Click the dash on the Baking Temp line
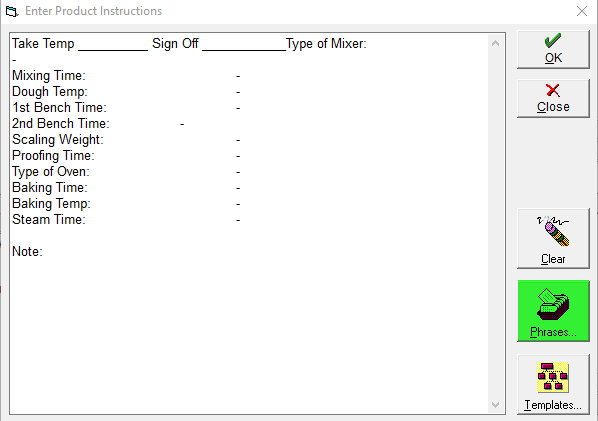Image resolution: width=598 pixels, height=421 pixels. [x=238, y=204]
